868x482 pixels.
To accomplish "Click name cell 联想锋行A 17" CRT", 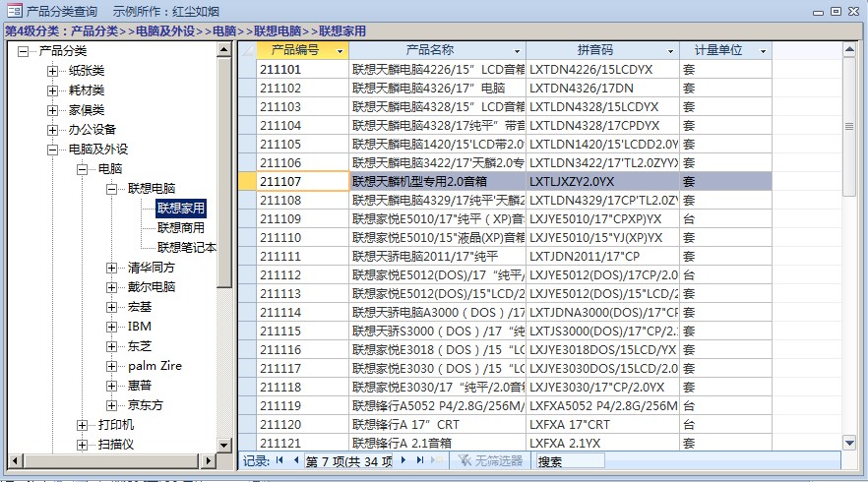I will tap(437, 424).
